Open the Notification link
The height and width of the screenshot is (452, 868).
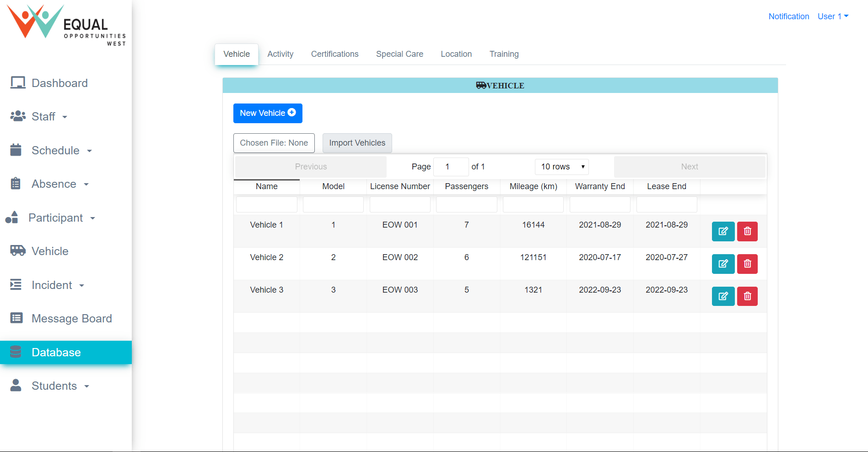(788, 16)
